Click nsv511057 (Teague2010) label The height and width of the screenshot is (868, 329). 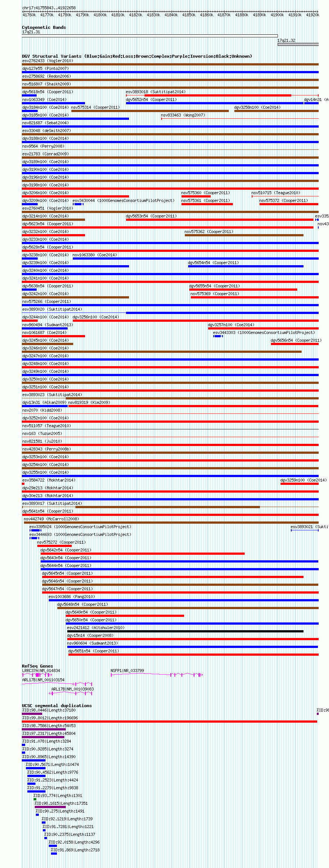47,426
